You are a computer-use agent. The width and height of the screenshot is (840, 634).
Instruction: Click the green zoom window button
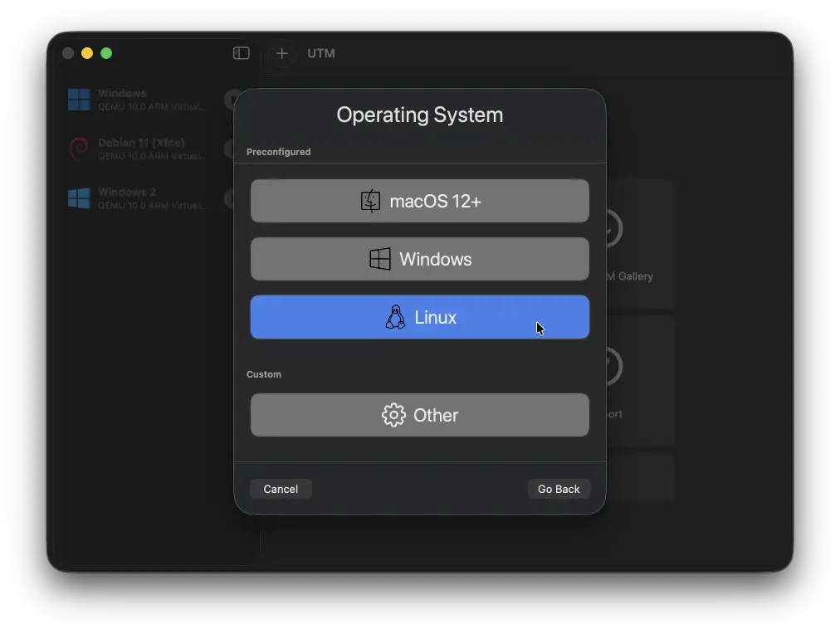[x=106, y=53]
